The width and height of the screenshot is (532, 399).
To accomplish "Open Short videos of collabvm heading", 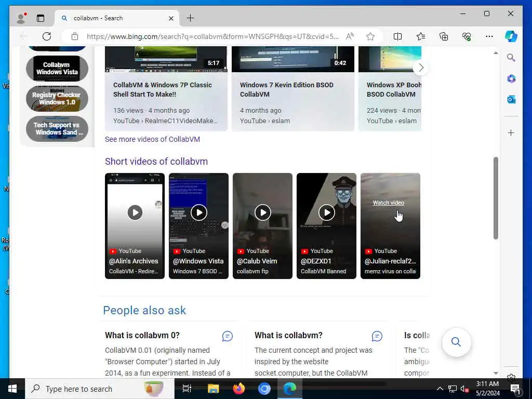I will pos(156,161).
